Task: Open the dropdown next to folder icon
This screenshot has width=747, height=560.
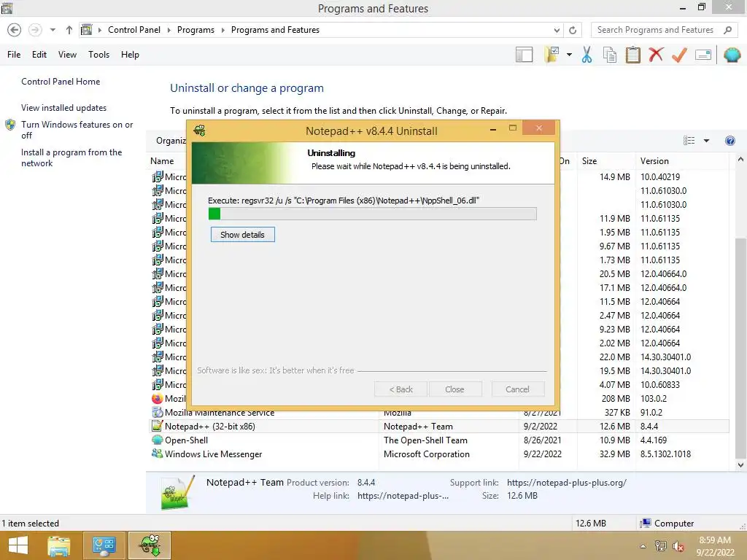Action: [x=569, y=55]
